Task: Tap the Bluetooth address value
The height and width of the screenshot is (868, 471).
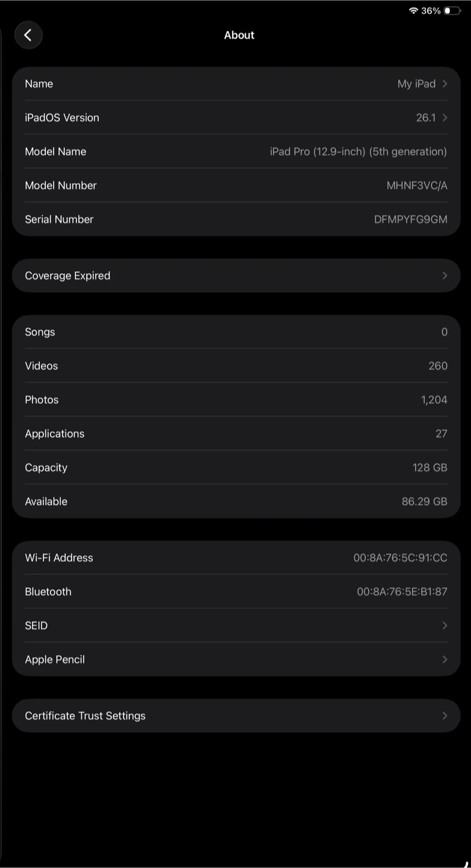Action: 402,592
